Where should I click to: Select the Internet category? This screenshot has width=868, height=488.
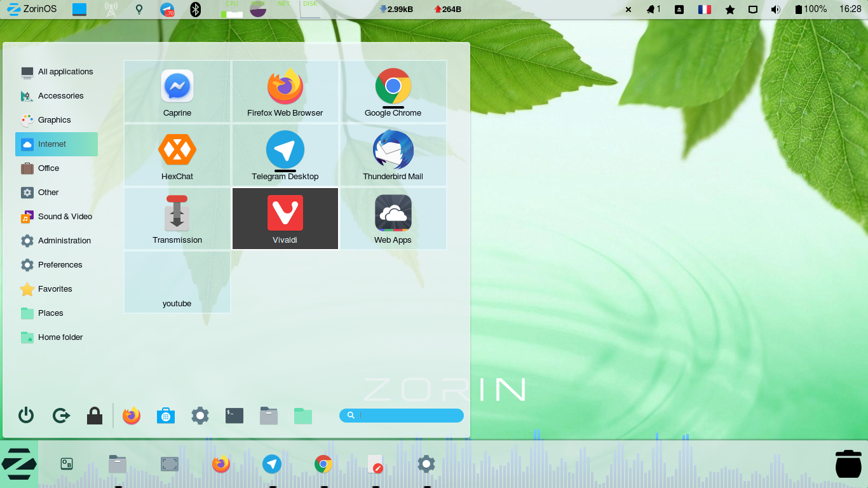(x=57, y=144)
